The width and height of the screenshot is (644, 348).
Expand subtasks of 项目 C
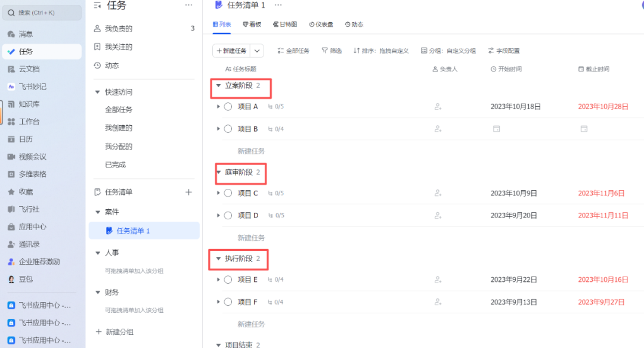(x=218, y=193)
